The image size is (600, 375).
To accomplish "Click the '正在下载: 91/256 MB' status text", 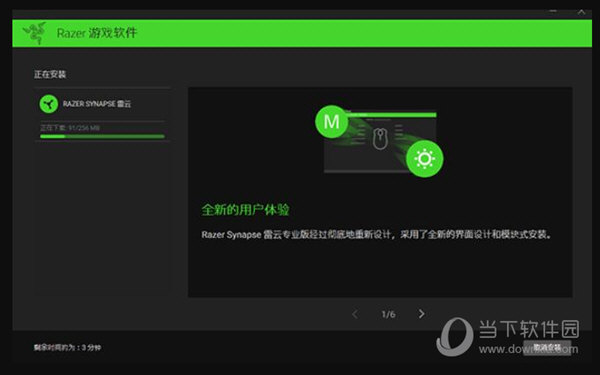I will click(70, 128).
